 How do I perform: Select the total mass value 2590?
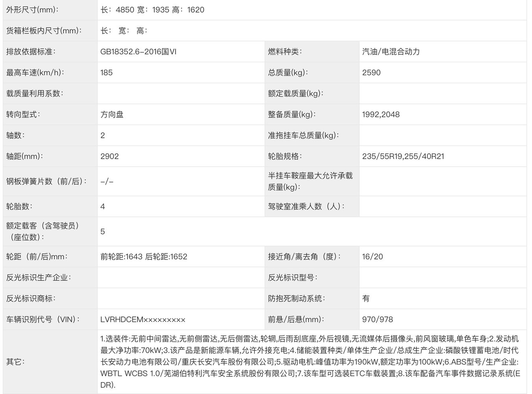[x=371, y=72]
